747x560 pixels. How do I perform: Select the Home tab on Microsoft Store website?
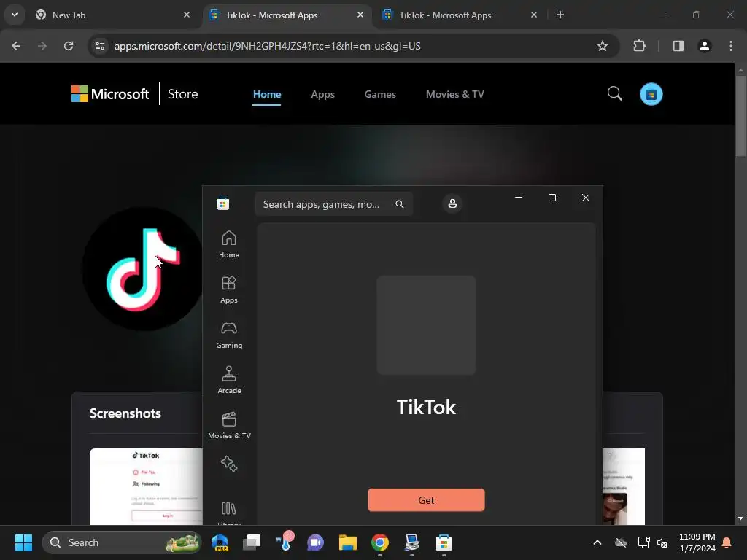[267, 94]
